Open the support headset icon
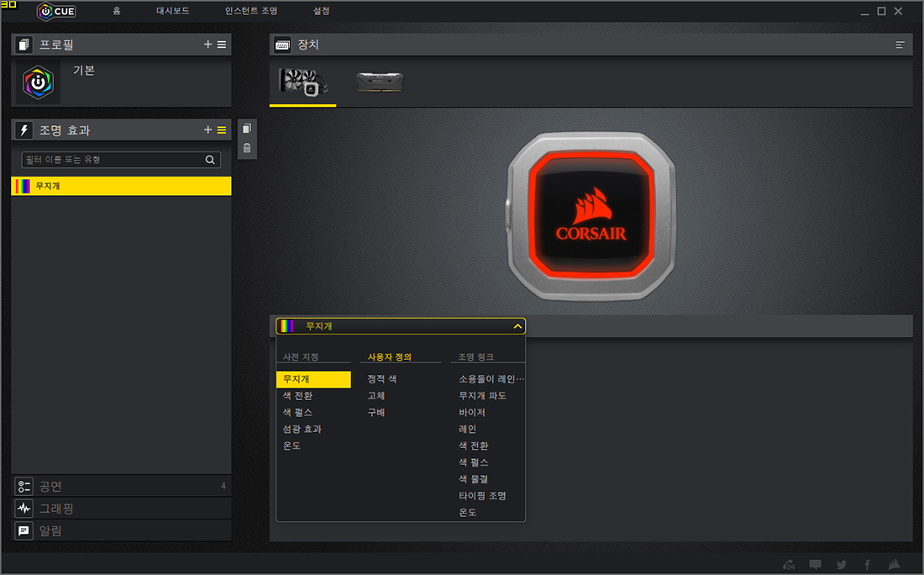The width and height of the screenshot is (924, 575). 789,564
